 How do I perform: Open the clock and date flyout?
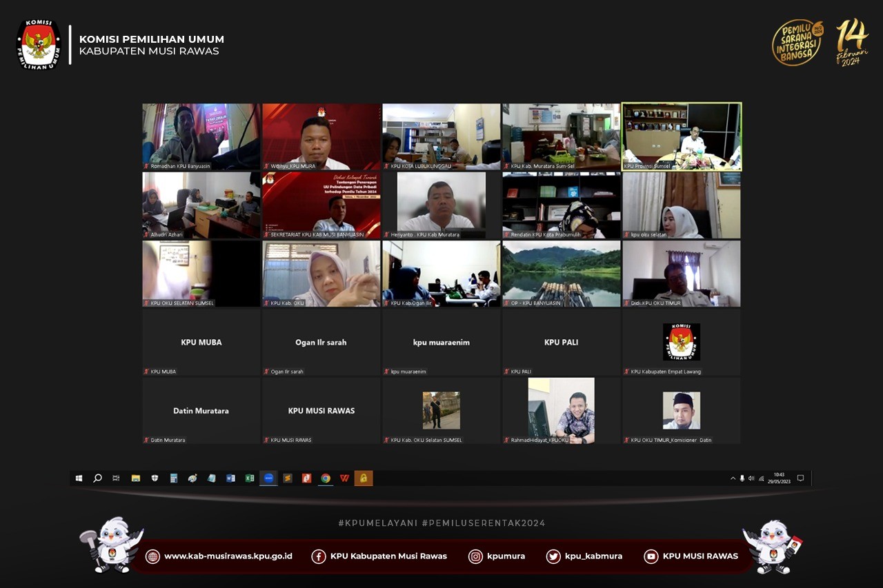[780, 478]
